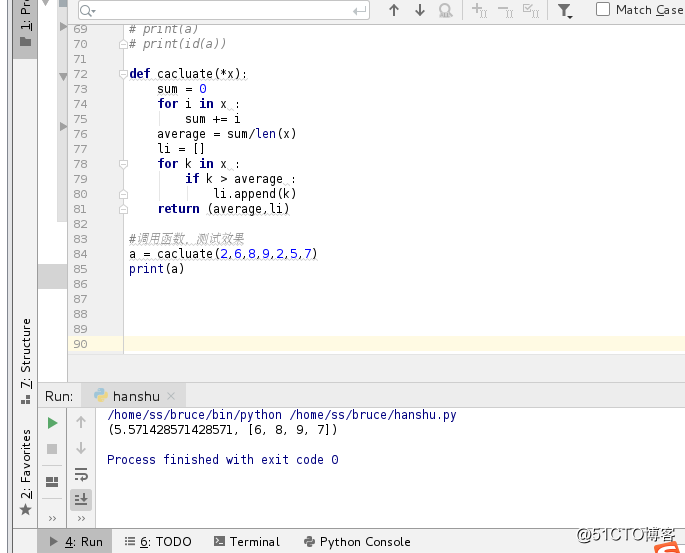
Task: Open search history dropdown magnifier
Action: point(88,11)
